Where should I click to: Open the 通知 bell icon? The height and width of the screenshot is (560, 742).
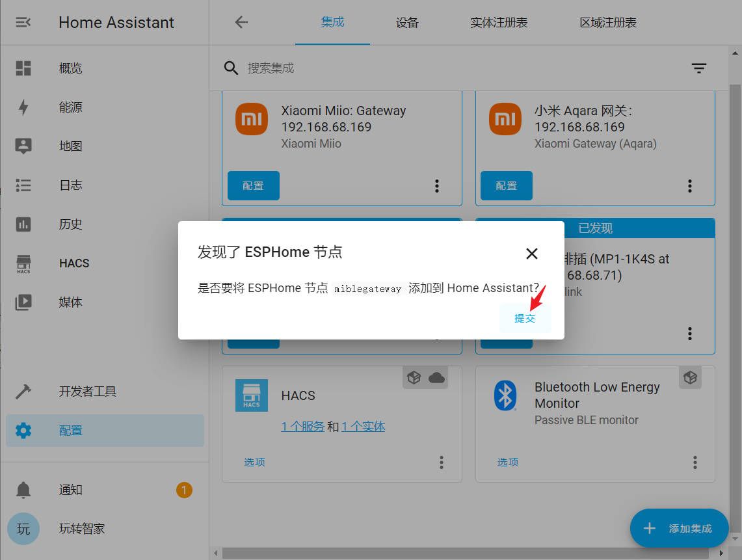pos(23,490)
